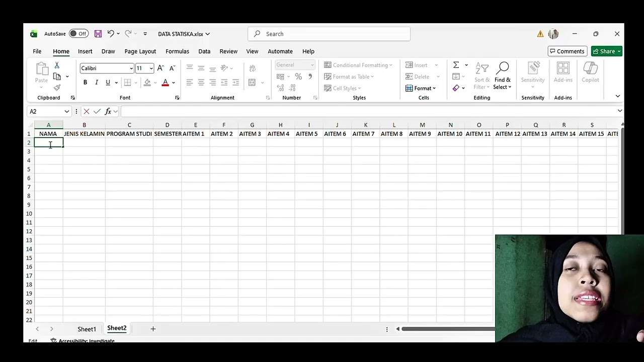Click the Undo arrow icon
Viewport: 644px width, 362px height.
point(111,34)
